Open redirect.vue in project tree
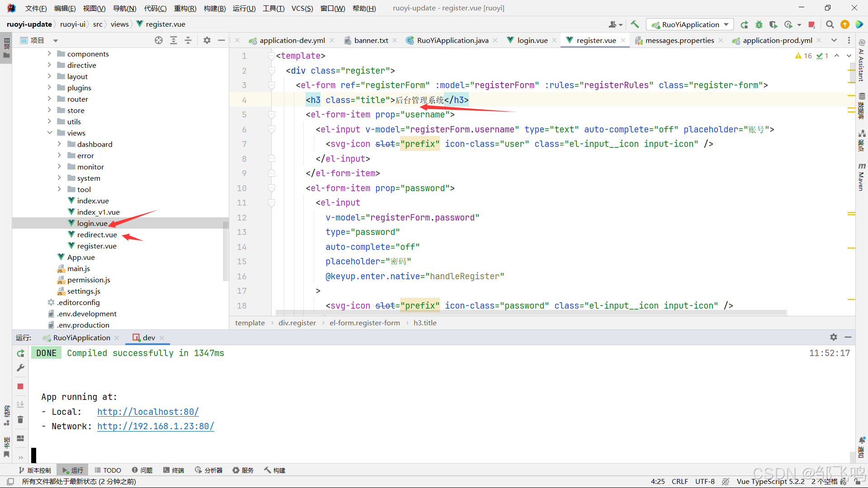 97,235
